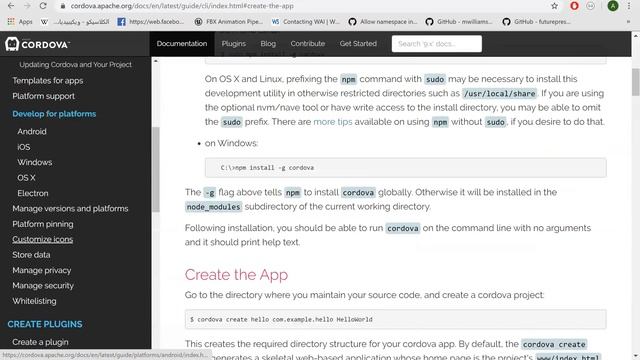Viewport: 640px width, 360px height.
Task: Open Whitelisting link
Action: click(34, 301)
